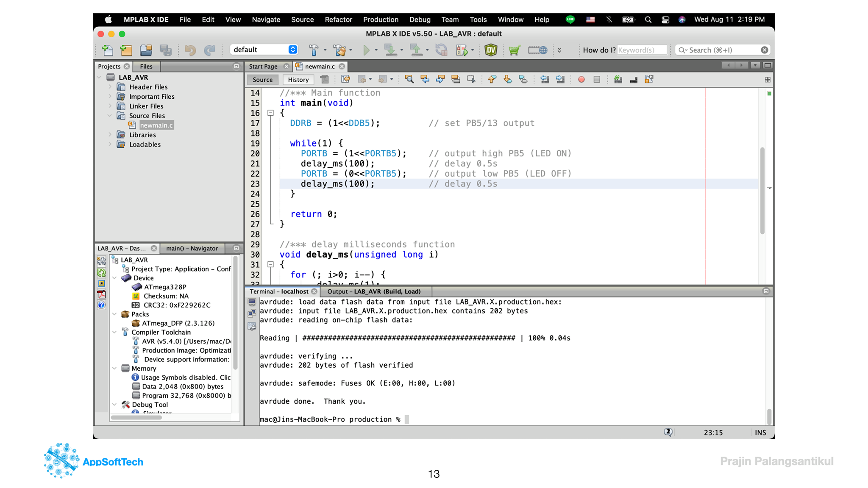This screenshot has height=488, width=868.
Task: Click the Build Project hammer icon
Action: 314,50
